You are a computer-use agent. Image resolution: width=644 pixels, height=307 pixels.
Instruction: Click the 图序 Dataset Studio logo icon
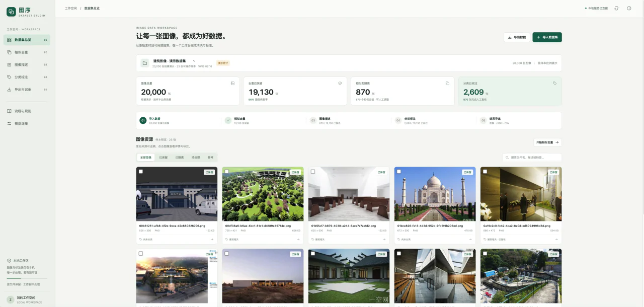pos(11,12)
